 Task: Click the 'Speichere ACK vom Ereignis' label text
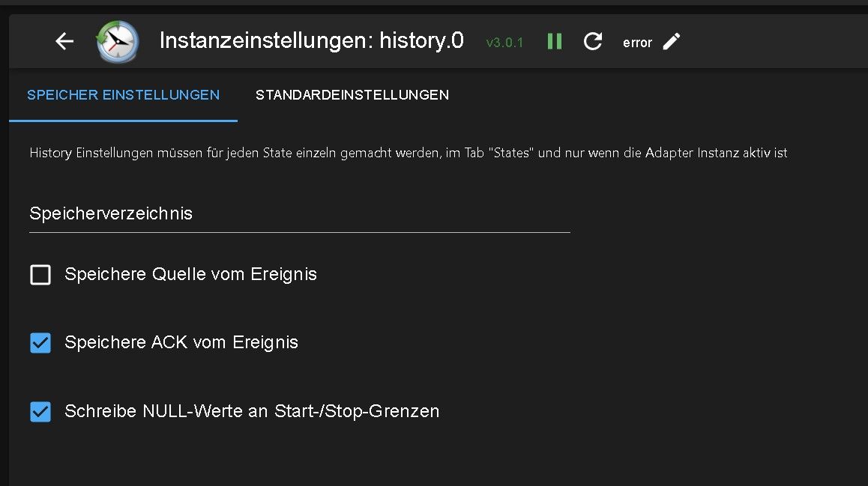181,343
